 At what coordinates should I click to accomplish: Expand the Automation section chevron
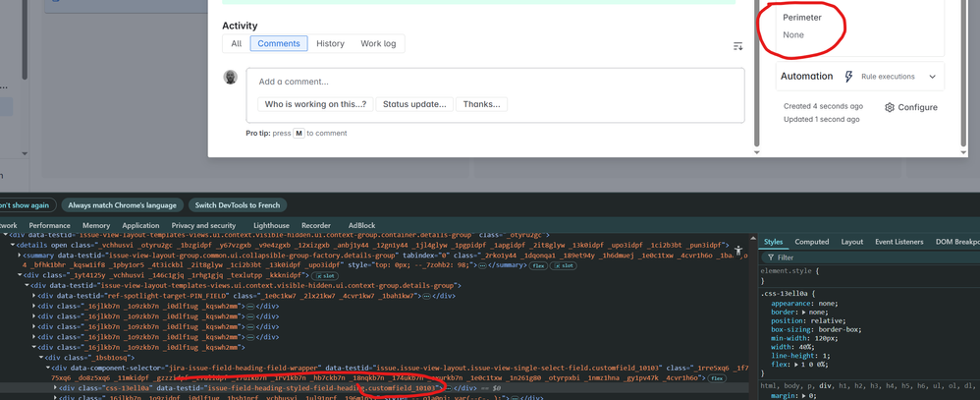(932, 77)
